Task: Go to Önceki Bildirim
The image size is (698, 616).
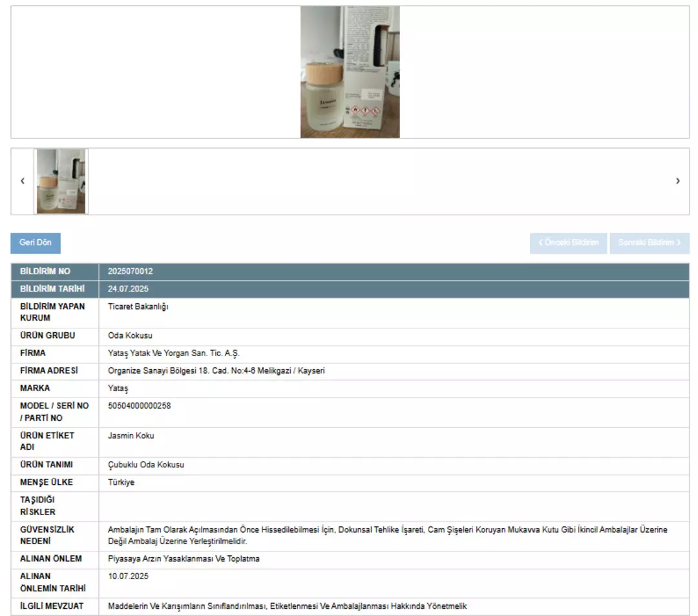Action: (x=568, y=243)
